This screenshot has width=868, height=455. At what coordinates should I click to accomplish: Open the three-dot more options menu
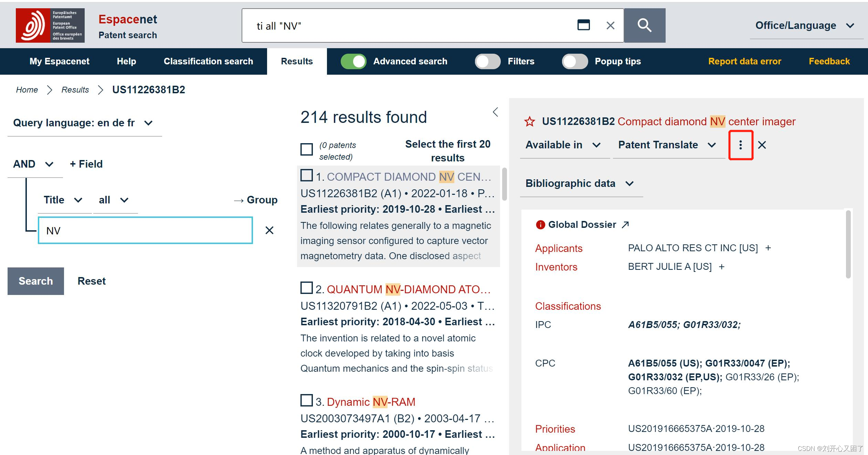tap(741, 145)
